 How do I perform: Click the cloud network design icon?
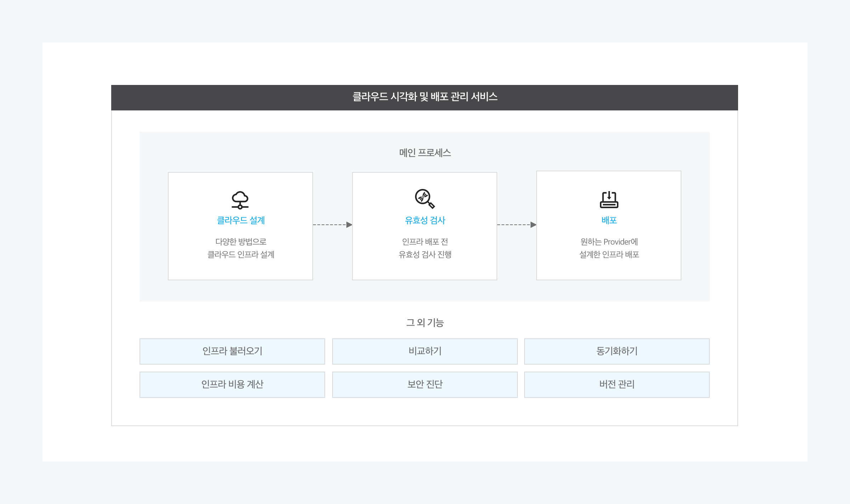[x=240, y=200]
